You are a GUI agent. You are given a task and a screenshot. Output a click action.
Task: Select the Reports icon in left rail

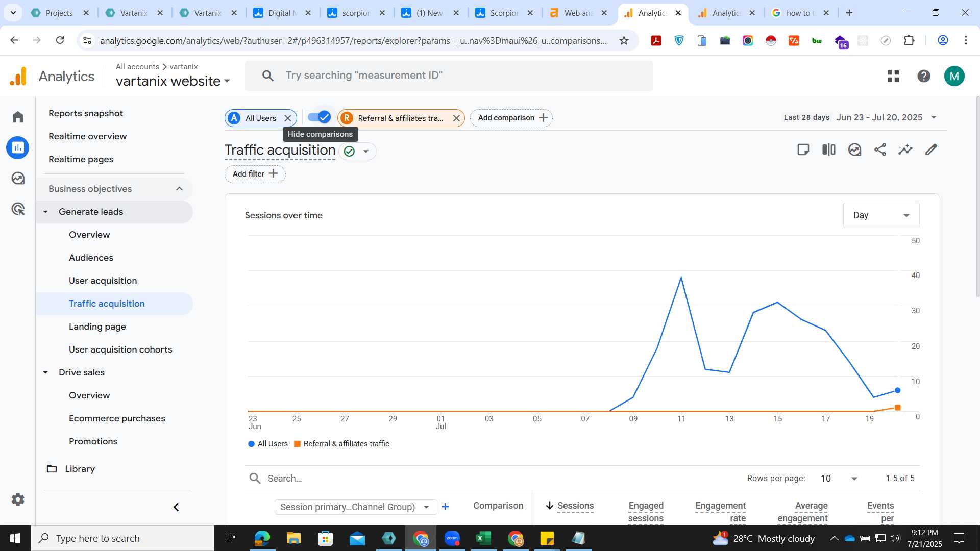pos(18,147)
